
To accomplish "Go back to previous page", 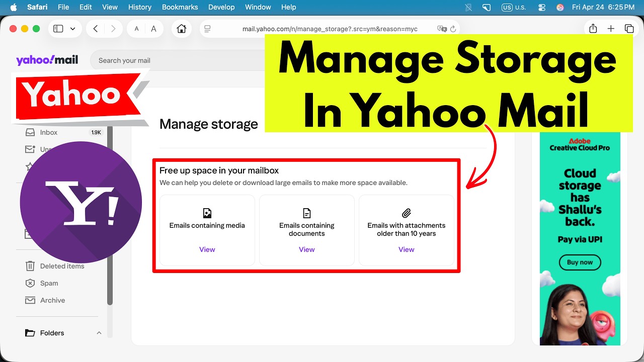I will (x=96, y=29).
